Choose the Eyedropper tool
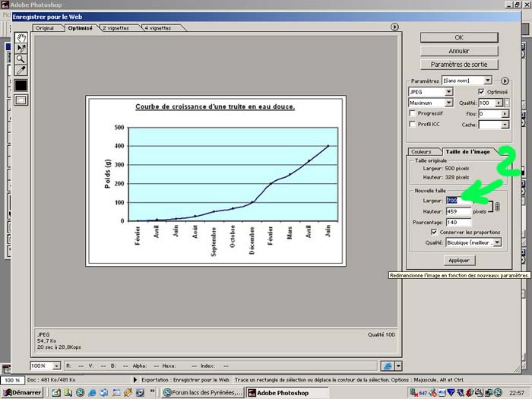 point(21,69)
